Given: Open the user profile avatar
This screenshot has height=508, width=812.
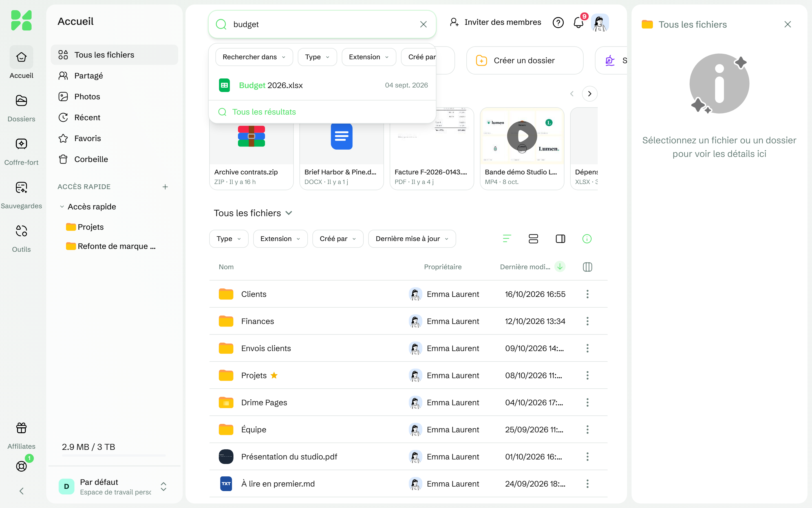Looking at the screenshot, I should pos(600,23).
